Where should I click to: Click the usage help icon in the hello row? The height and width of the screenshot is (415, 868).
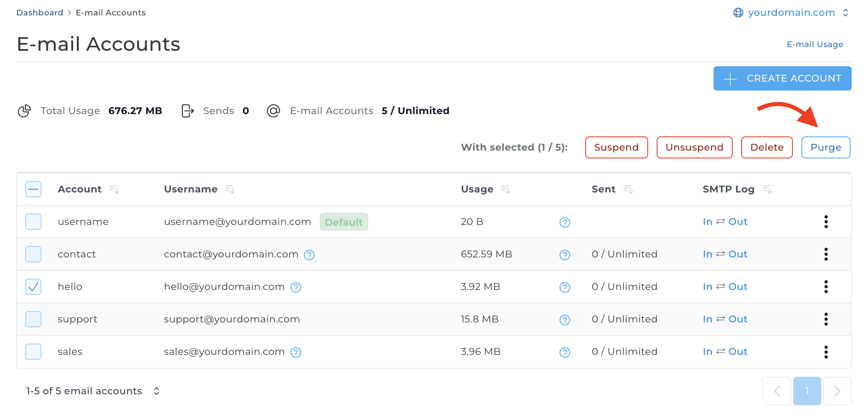click(x=564, y=287)
